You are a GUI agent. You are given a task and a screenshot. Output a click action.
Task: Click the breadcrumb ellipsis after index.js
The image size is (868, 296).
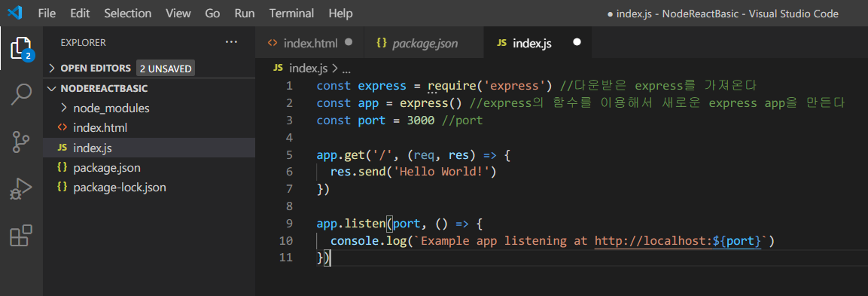(x=346, y=70)
